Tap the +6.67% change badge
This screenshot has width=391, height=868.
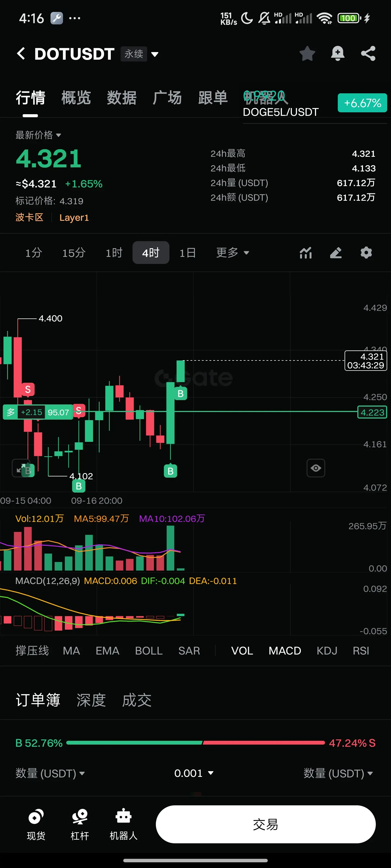click(x=362, y=103)
